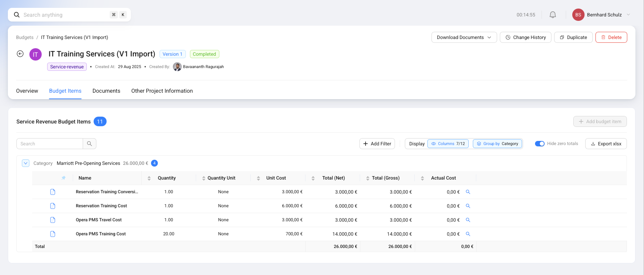Screen dimensions: 644x275
Task: Open Group by Category selector
Action: coord(497,144)
